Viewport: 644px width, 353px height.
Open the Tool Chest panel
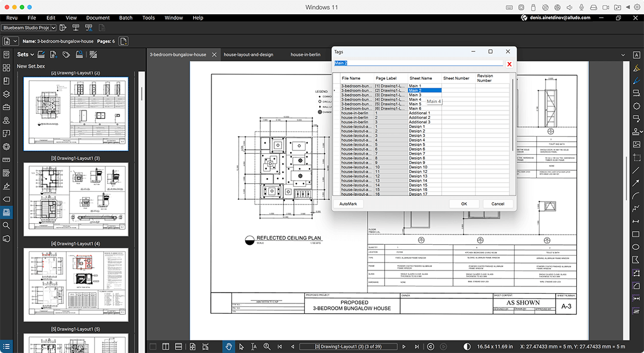(6, 108)
